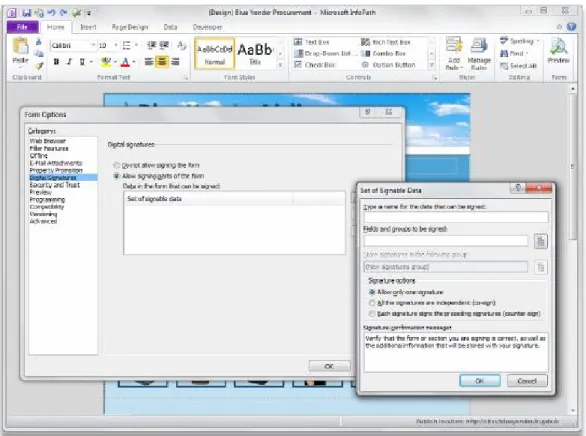Viewport: 586px width, 436px height.
Task: Open the font size dropdown showing 10
Action: [x=116, y=46]
